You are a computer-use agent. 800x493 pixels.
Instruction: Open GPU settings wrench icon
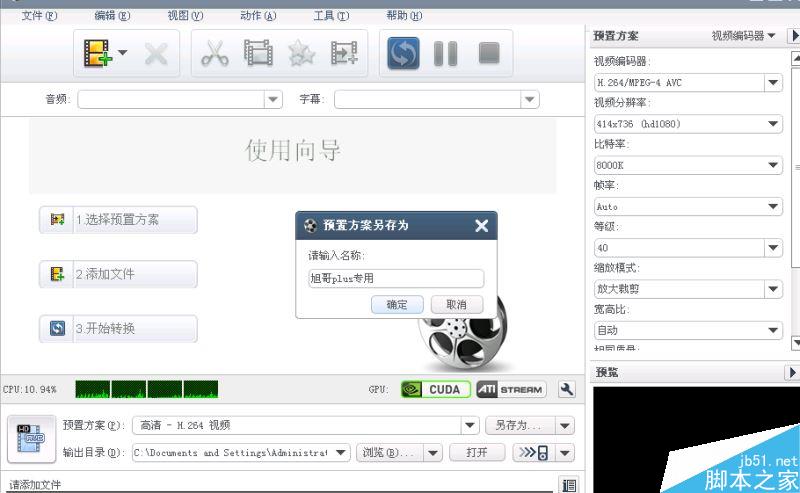[566, 389]
